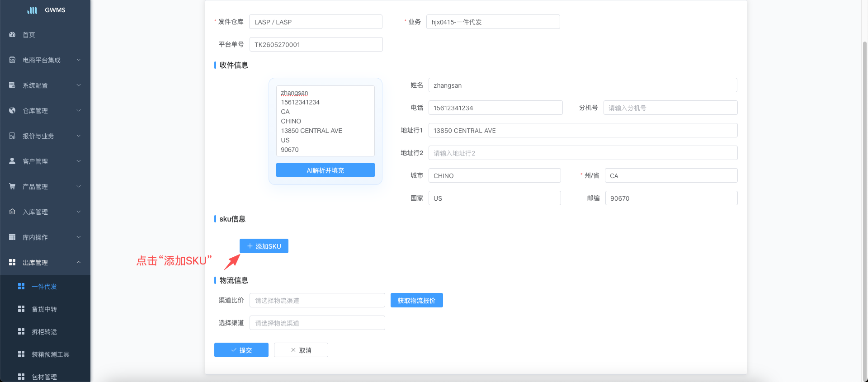
Task: Focus the 邮编 field 90670
Action: tap(671, 198)
